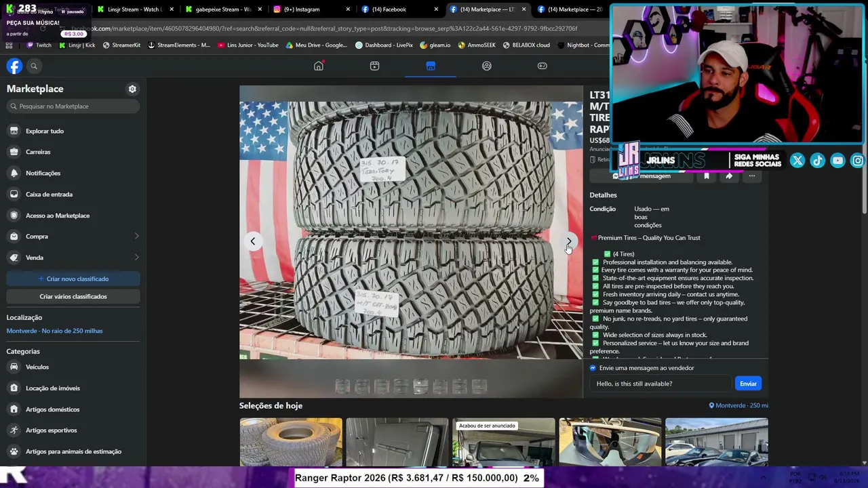
Task: Open the StreamerKit bookmark
Action: coord(121,45)
